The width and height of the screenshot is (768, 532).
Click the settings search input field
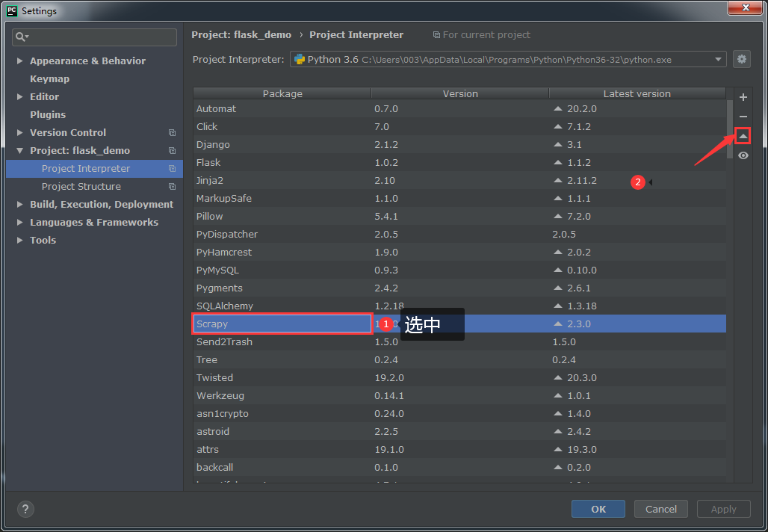[95, 37]
